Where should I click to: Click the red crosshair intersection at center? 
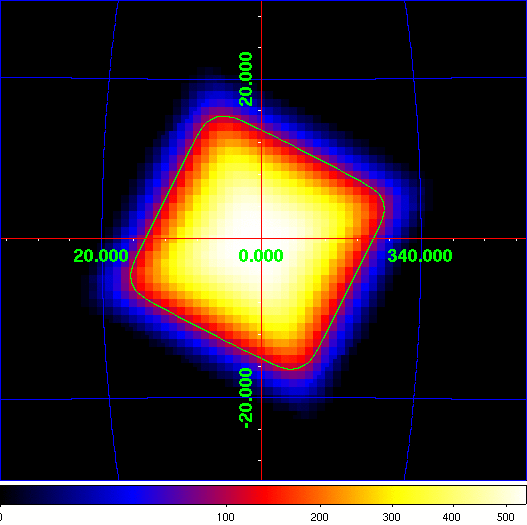[261, 239]
